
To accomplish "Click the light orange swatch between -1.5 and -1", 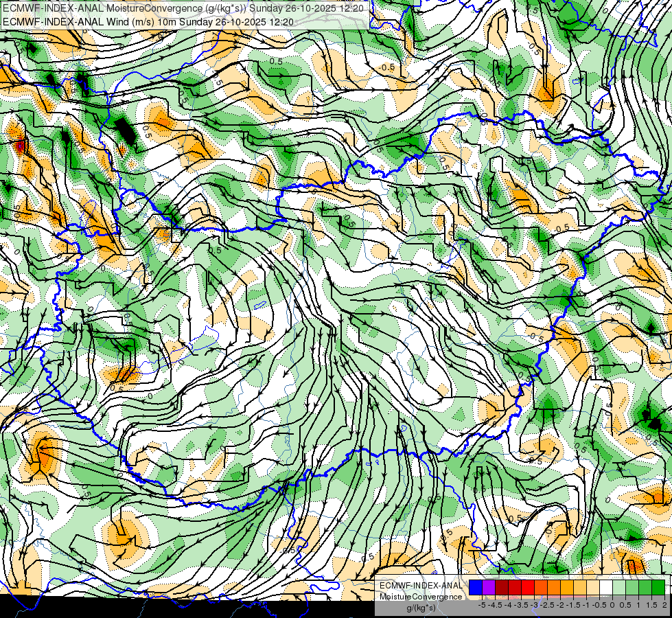I will [580, 588].
